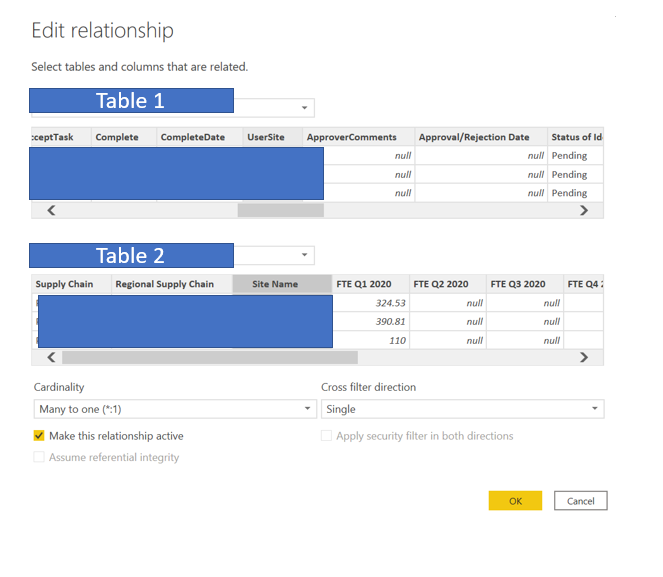The width and height of the screenshot is (663, 577).
Task: Click the 110 cell in FTE Q1 2020
Action: click(x=371, y=340)
